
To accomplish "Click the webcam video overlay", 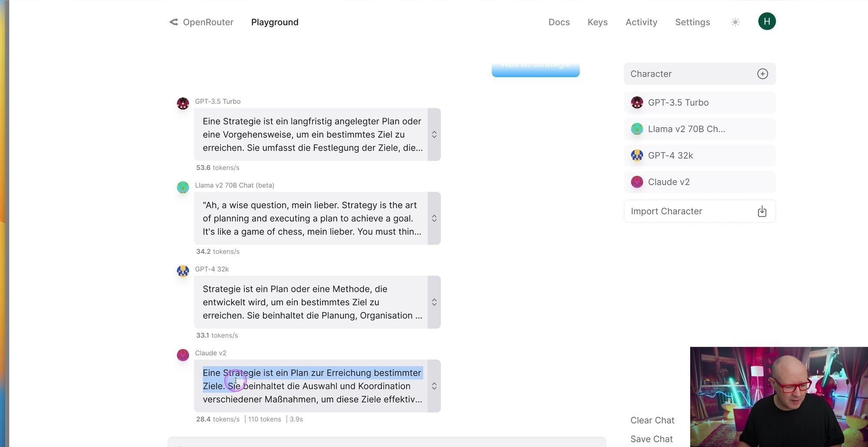I will (779, 397).
